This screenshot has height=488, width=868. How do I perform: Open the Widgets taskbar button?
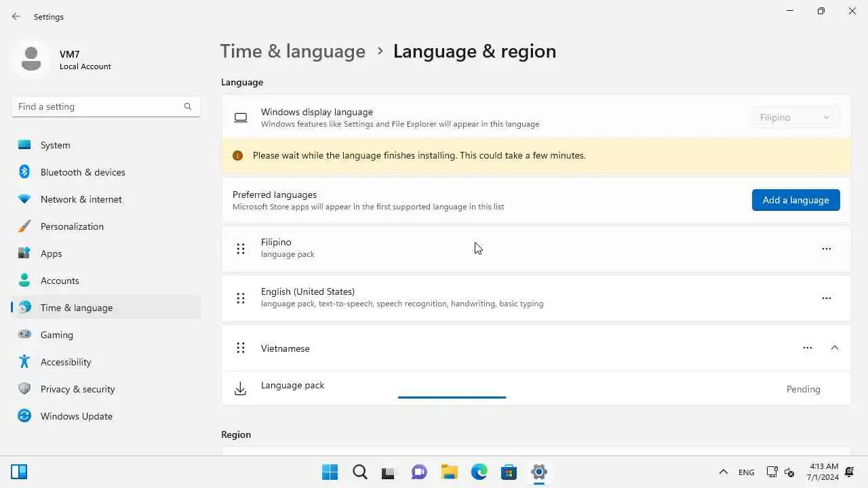click(x=19, y=472)
